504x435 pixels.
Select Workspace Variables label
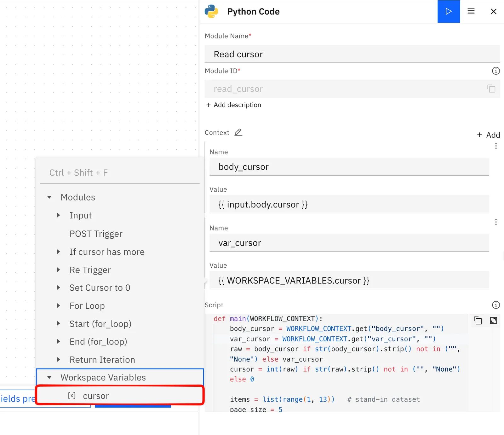tap(103, 378)
